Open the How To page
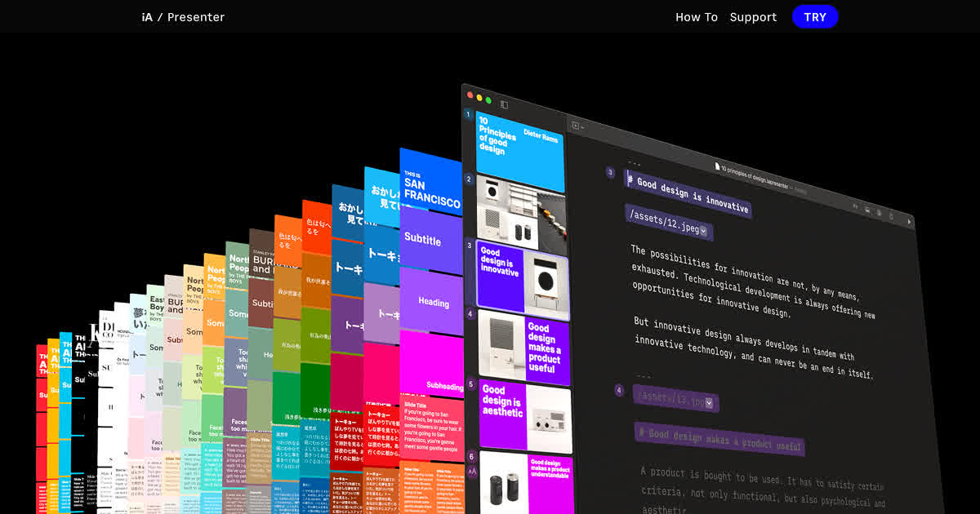 pyautogui.click(x=697, y=17)
